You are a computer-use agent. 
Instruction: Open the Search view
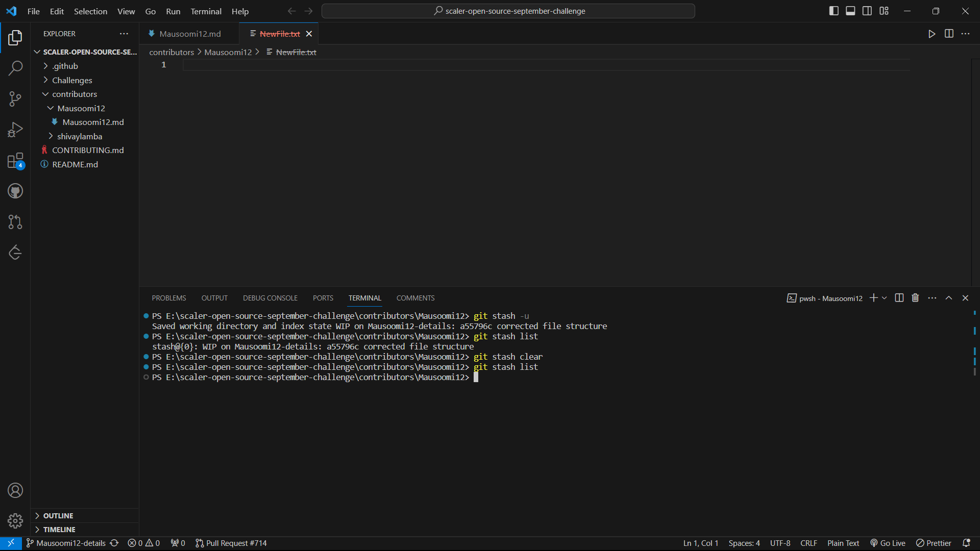pyautogui.click(x=15, y=68)
